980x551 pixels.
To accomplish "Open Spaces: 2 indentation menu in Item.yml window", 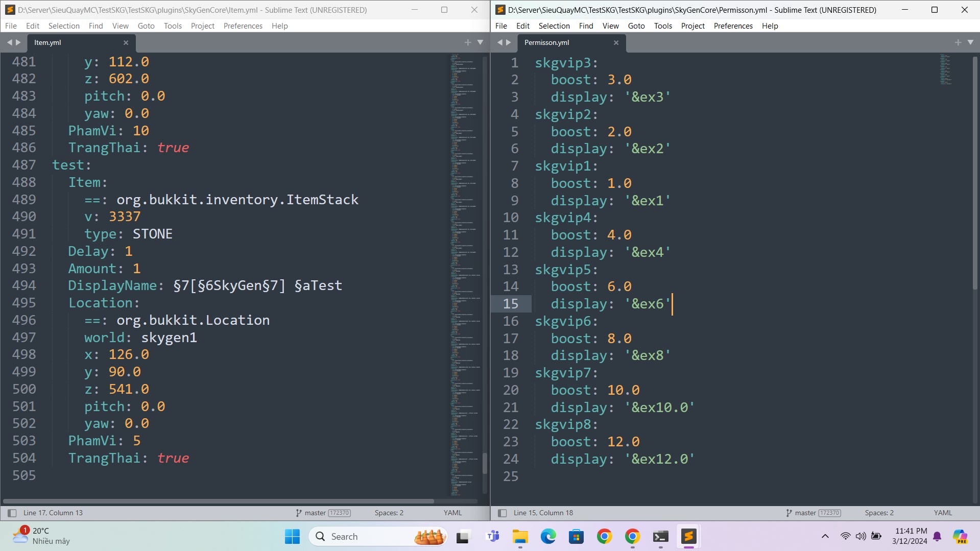I will coord(389,513).
